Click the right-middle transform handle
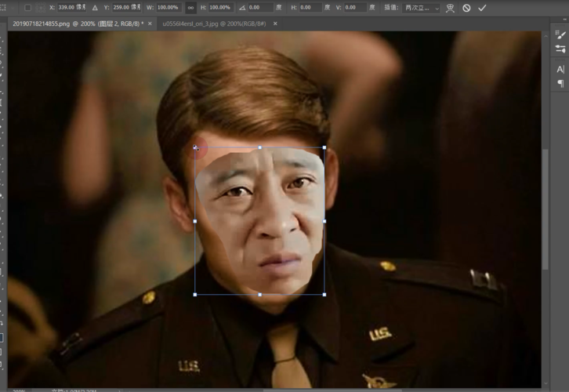Screen dimensions: 569x392 pyautogui.click(x=324, y=221)
